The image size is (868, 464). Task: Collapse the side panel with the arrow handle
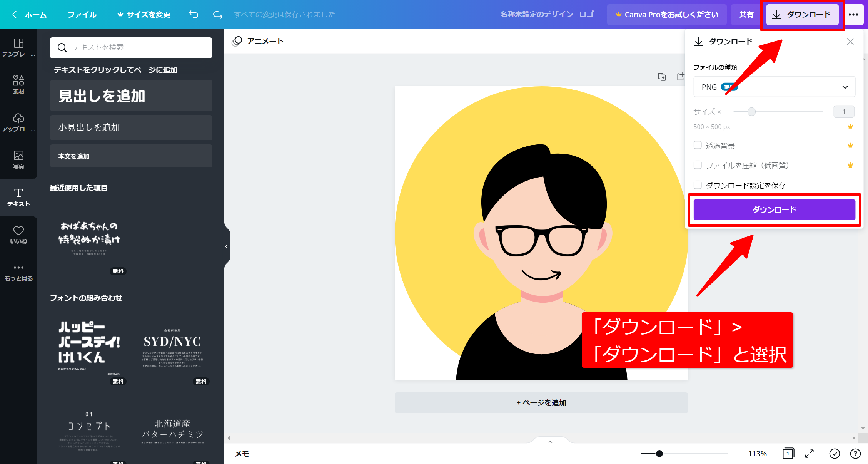point(227,246)
